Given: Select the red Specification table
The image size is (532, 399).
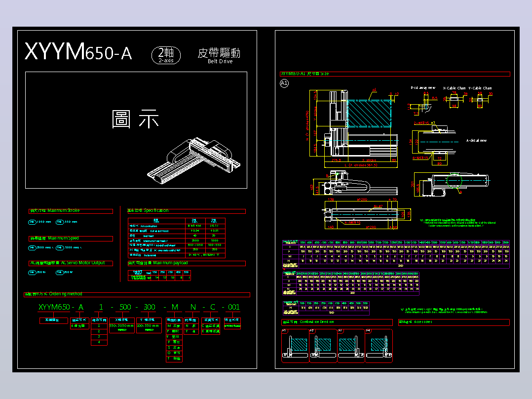Looking at the screenshot, I should pos(177,238).
